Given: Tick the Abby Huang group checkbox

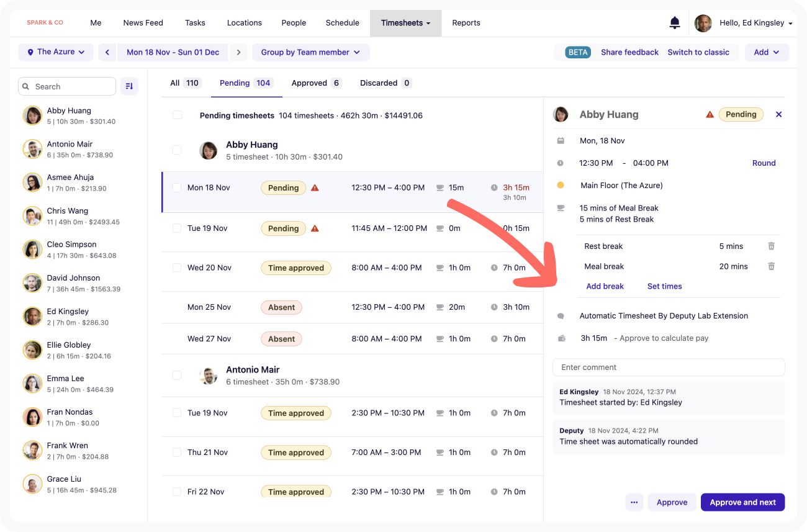Looking at the screenshot, I should (x=177, y=150).
